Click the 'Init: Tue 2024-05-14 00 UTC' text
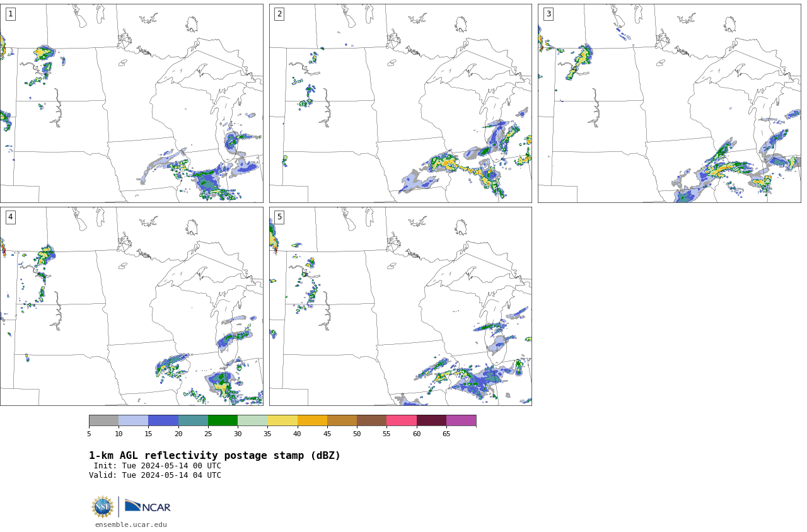Viewport: 807px width, 532px height. click(x=158, y=466)
